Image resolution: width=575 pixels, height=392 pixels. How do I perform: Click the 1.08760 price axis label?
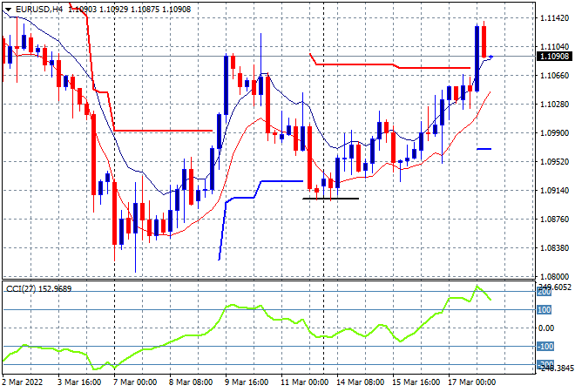tap(554, 219)
